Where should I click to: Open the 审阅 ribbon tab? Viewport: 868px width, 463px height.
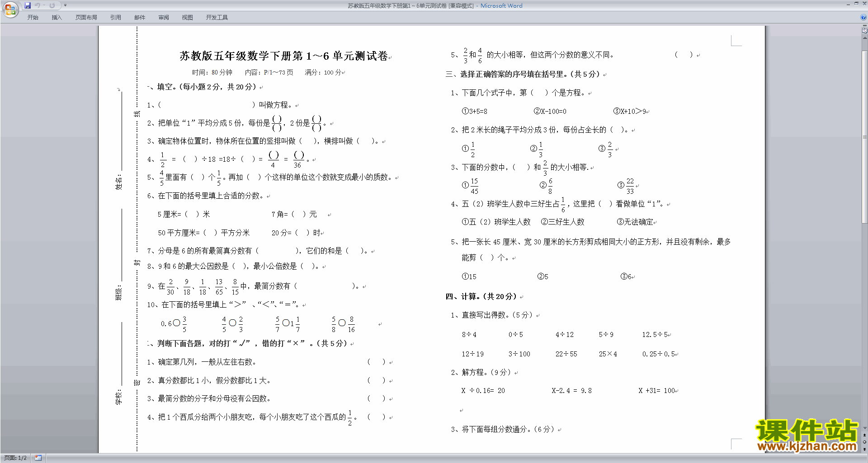point(164,18)
